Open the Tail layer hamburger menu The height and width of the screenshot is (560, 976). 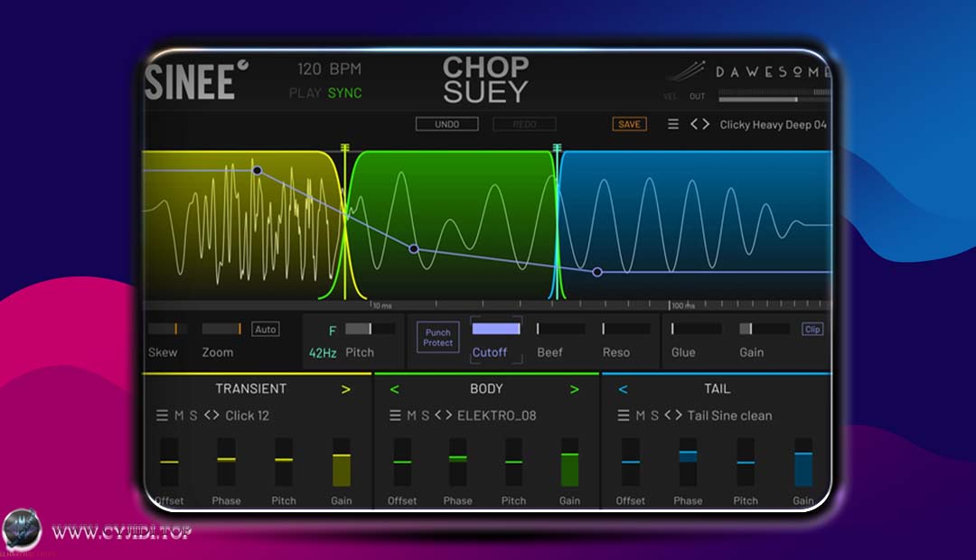click(x=624, y=415)
